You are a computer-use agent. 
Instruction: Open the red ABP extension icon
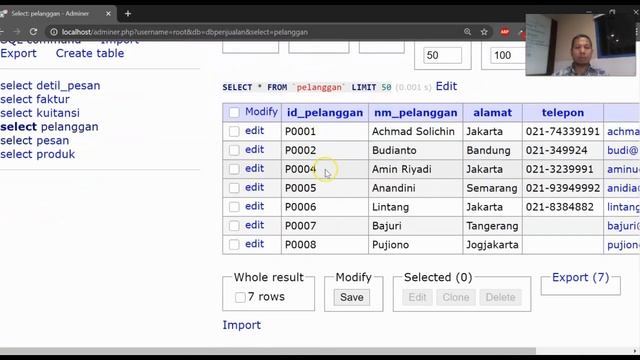[x=505, y=32]
